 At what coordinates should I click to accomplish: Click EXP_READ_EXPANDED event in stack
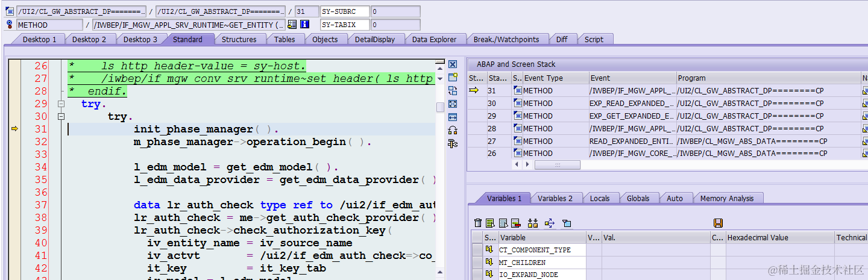[631, 103]
